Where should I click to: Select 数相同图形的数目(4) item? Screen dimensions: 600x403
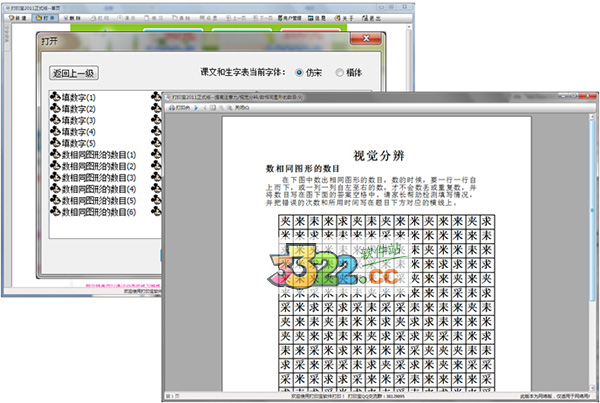pos(110,189)
